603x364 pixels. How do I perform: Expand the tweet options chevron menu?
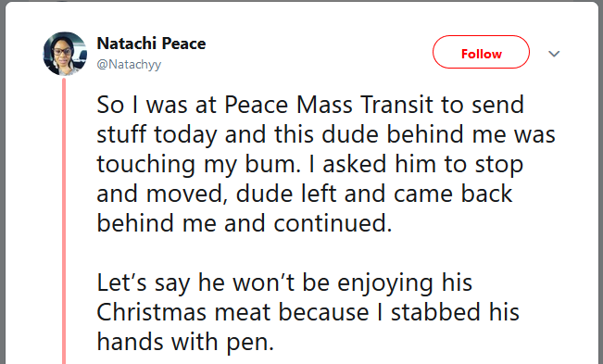pyautogui.click(x=554, y=54)
